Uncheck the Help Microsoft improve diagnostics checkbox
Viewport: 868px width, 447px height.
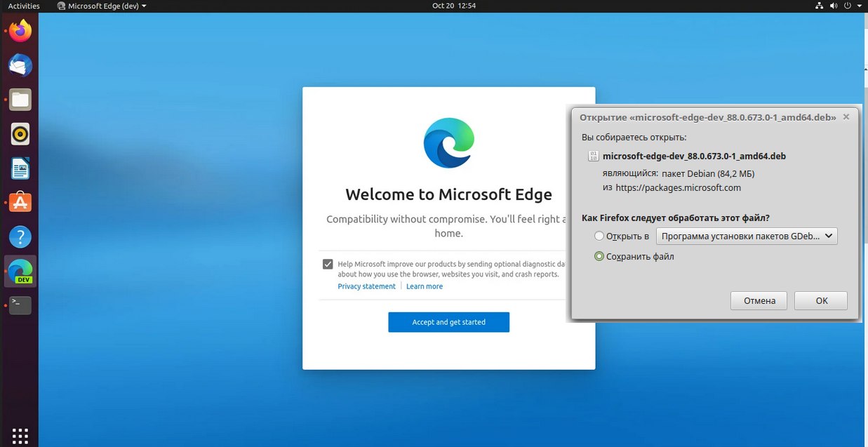328,264
